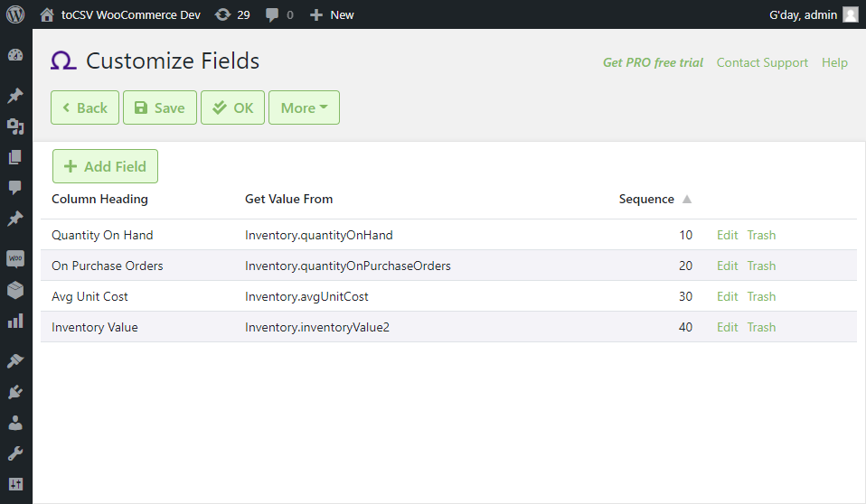
Task: Expand the More dropdown button
Action: point(304,107)
